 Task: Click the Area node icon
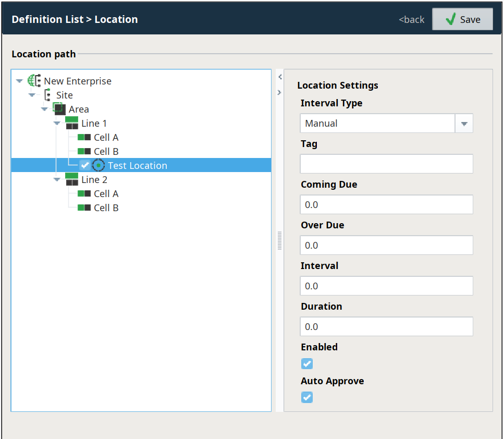click(59, 109)
